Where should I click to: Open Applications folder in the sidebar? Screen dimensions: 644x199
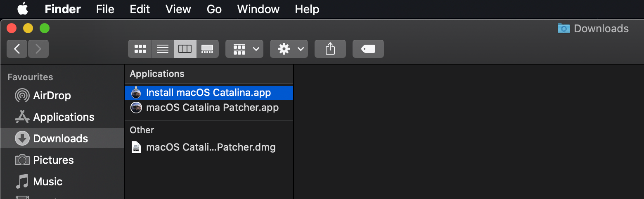pos(64,117)
